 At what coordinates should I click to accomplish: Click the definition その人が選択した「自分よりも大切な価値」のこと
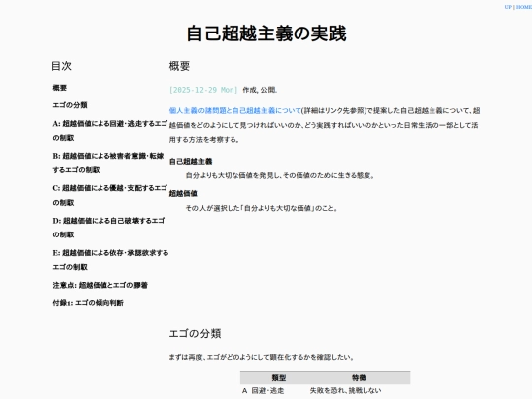pyautogui.click(x=262, y=208)
